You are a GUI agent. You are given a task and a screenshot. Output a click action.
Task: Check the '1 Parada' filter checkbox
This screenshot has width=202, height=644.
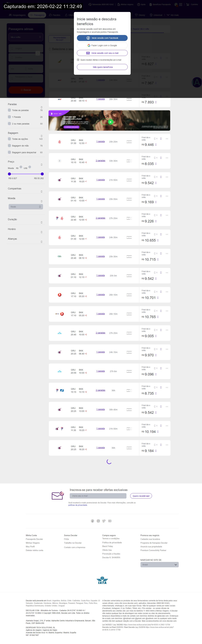10,117
